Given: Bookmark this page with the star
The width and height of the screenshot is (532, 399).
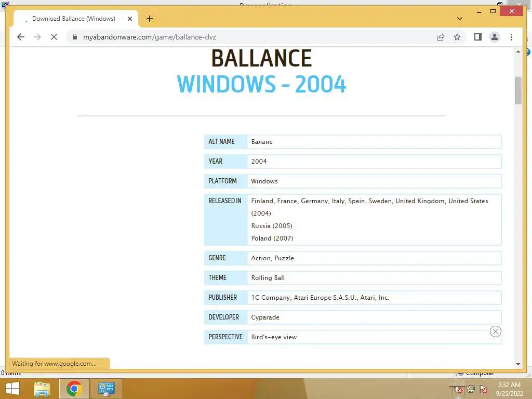Looking at the screenshot, I should [457, 37].
